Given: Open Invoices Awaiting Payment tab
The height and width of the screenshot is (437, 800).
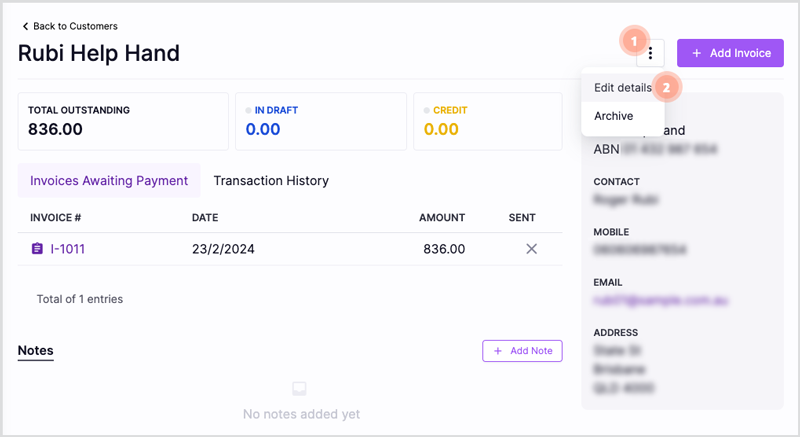Looking at the screenshot, I should point(109,181).
